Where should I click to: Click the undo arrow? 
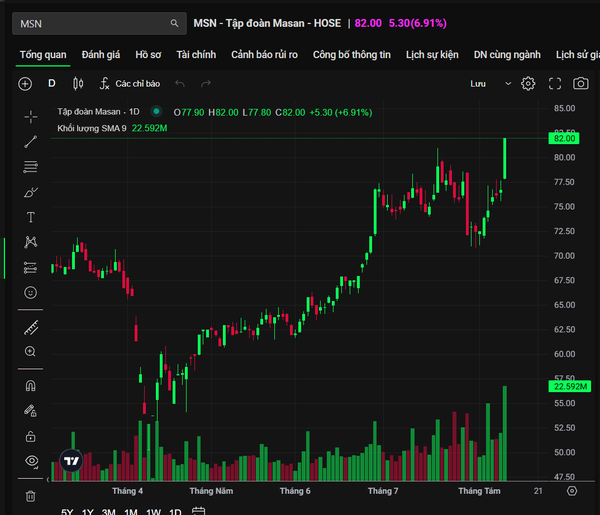click(x=180, y=83)
